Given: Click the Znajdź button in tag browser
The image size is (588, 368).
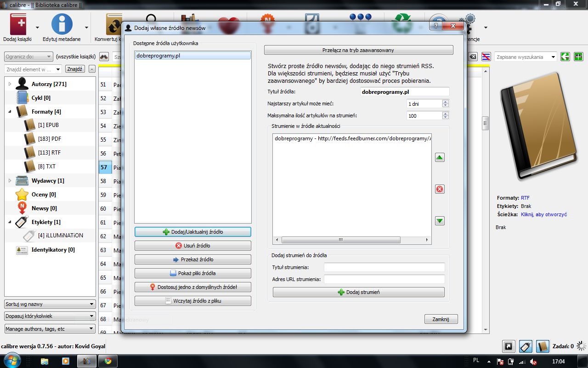Looking at the screenshot, I should click(x=74, y=69).
